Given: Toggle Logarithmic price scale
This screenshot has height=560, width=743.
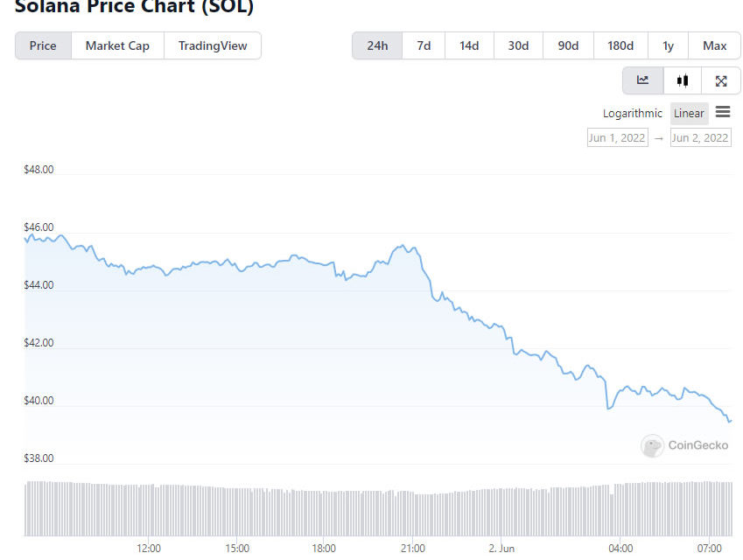Looking at the screenshot, I should click(632, 113).
